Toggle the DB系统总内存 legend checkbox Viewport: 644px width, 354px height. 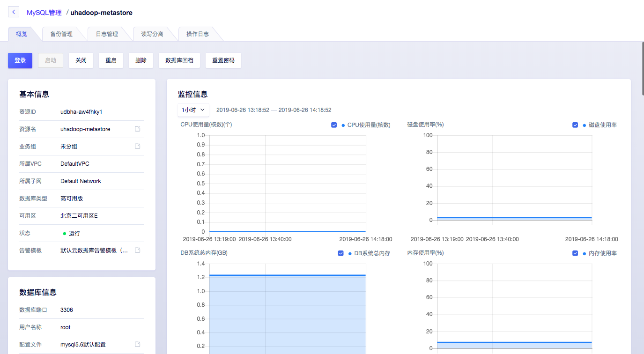click(x=341, y=253)
